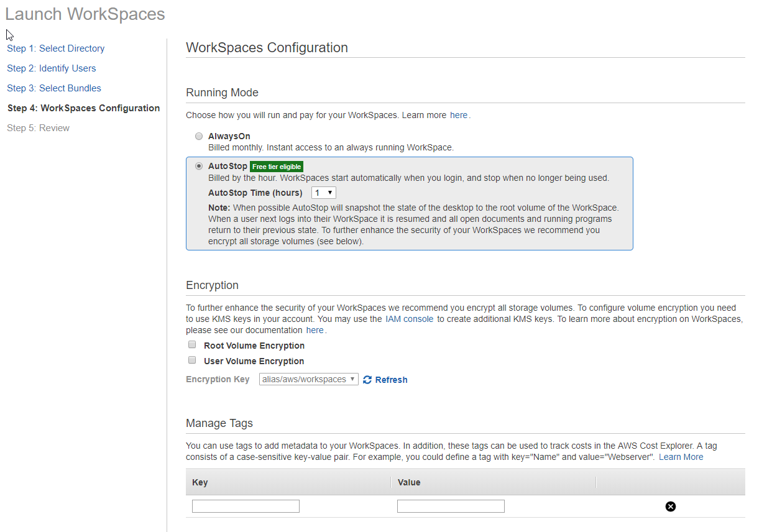The width and height of the screenshot is (772, 532).
Task: Click inside the tag Key input field
Action: point(245,506)
